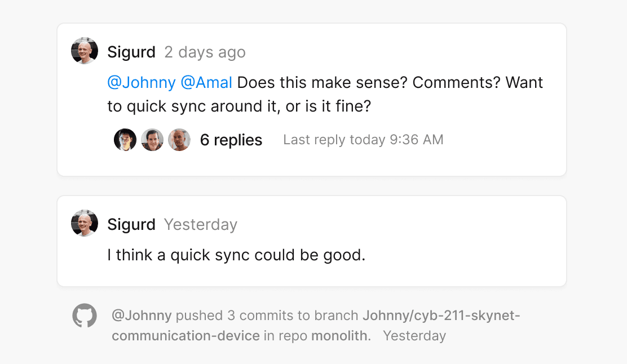
Task: Click the '2 days ago' timestamp
Action: [205, 52]
